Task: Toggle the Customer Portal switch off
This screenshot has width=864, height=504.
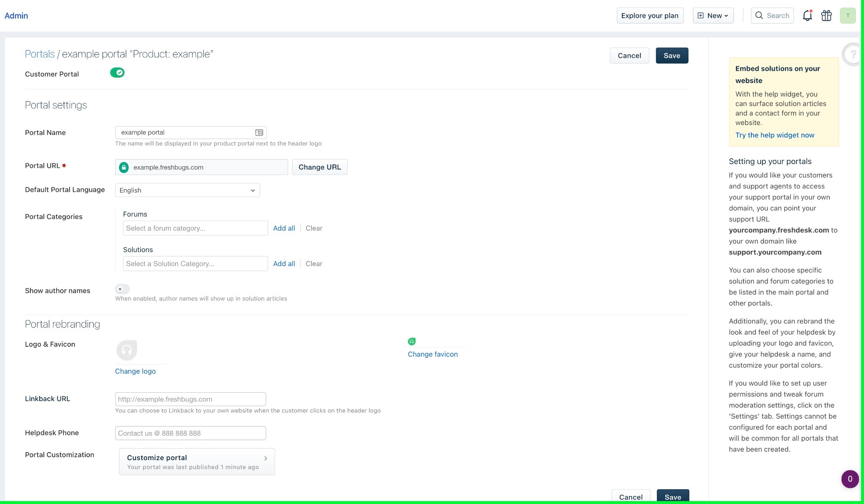Action: point(117,73)
